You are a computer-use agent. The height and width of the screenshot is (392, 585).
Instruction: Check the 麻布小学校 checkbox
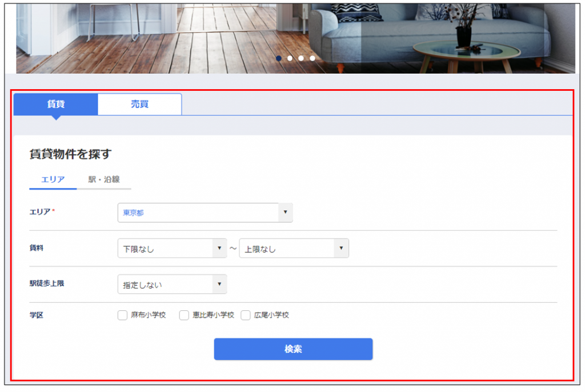[x=122, y=315]
